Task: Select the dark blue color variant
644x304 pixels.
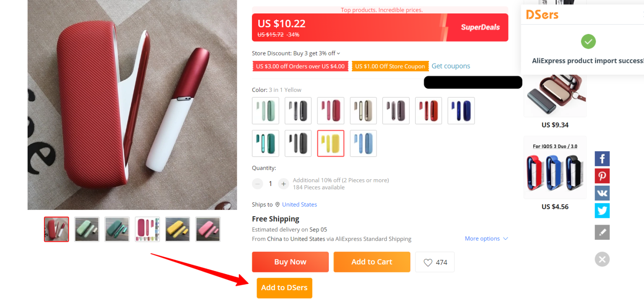Action: pos(461,110)
